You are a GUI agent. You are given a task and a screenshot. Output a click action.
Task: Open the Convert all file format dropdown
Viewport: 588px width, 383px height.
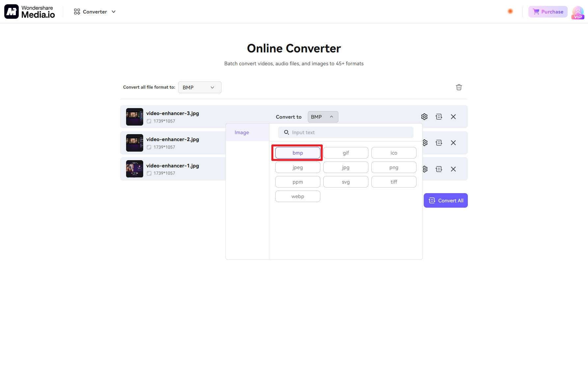point(200,87)
